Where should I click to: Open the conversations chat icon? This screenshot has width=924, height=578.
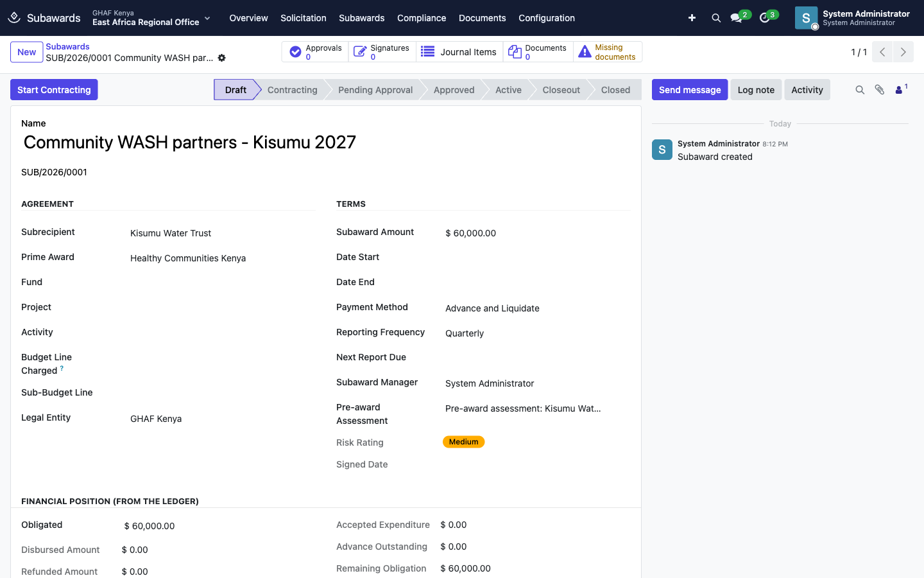click(736, 18)
